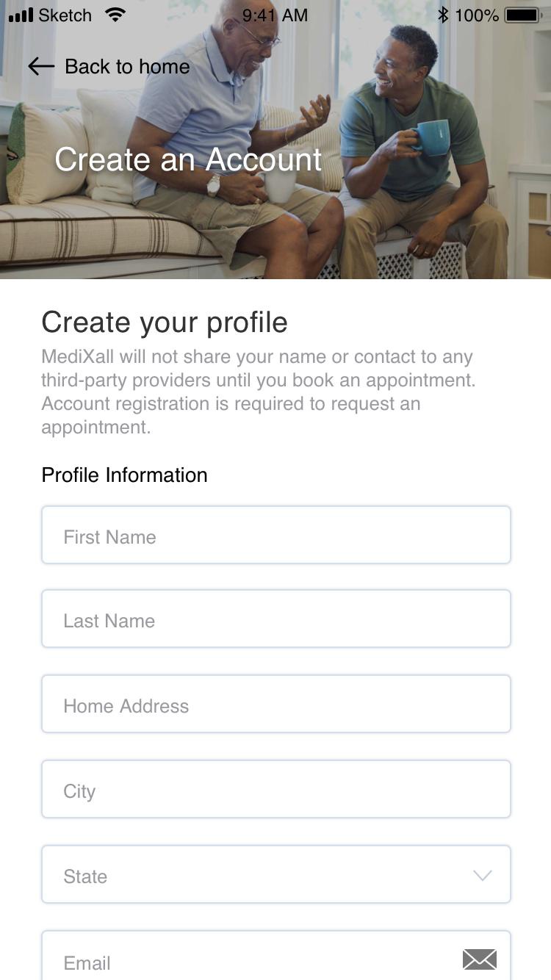
Task: Tap the back arrow icon
Action: (x=41, y=67)
